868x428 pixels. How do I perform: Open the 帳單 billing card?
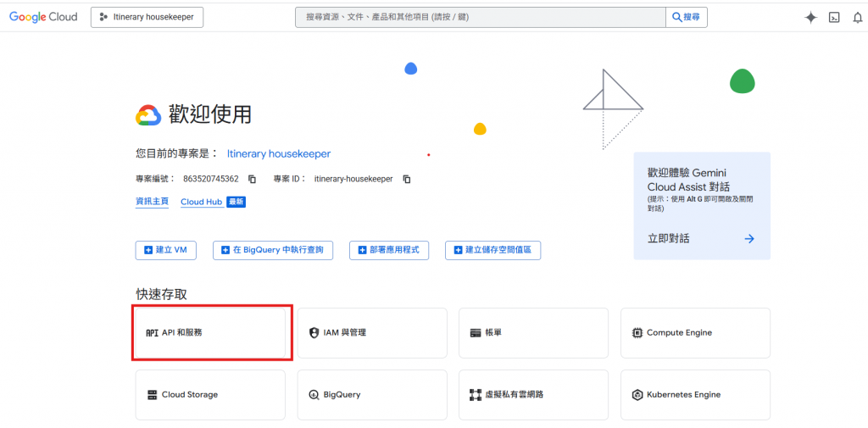534,333
